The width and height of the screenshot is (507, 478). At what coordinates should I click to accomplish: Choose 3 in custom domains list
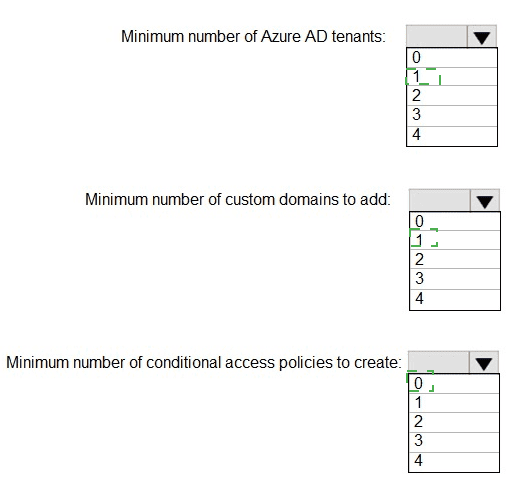coord(455,279)
